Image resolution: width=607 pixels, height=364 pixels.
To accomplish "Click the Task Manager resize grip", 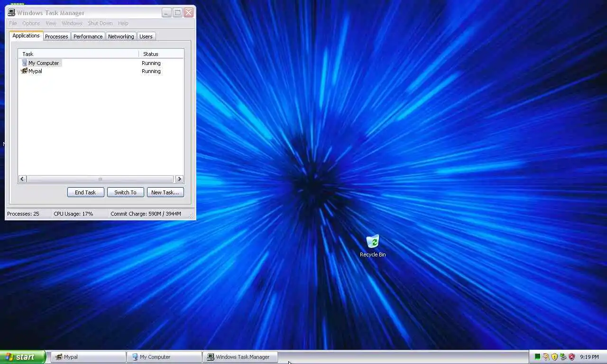I will point(192,216).
